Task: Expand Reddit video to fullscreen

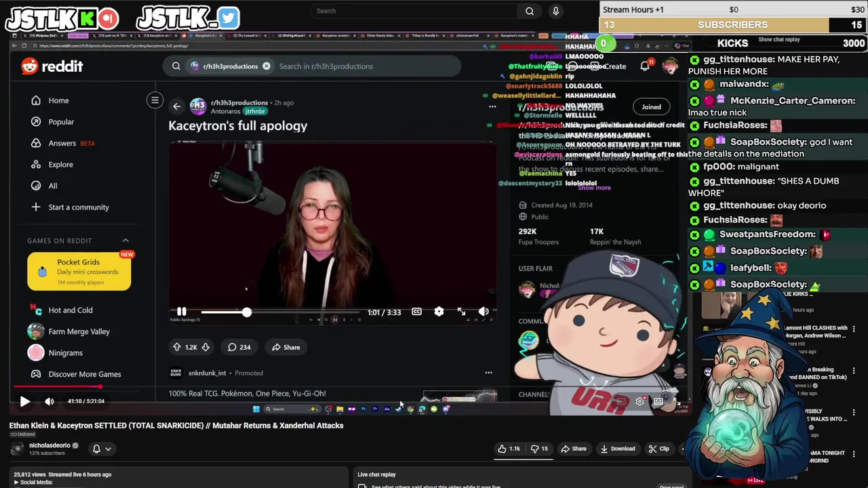Action: [461, 312]
